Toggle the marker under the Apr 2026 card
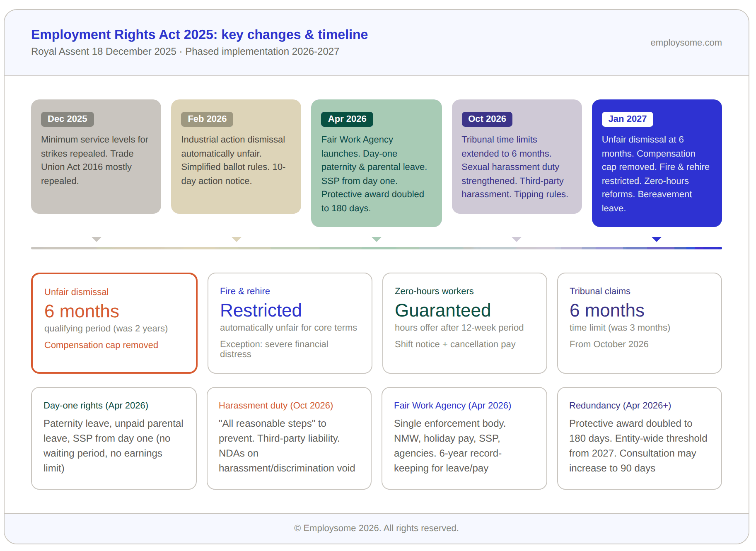Viewport: 756px width, 551px height. click(x=376, y=239)
